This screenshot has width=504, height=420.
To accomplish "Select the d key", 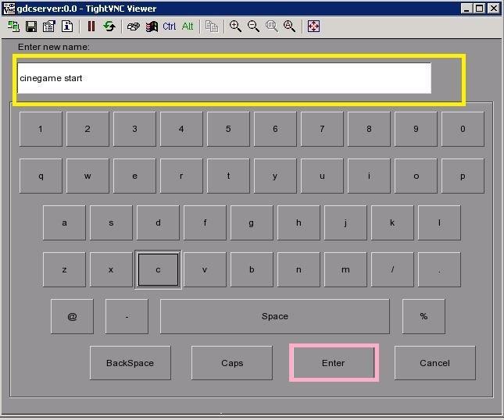I will tap(158, 222).
